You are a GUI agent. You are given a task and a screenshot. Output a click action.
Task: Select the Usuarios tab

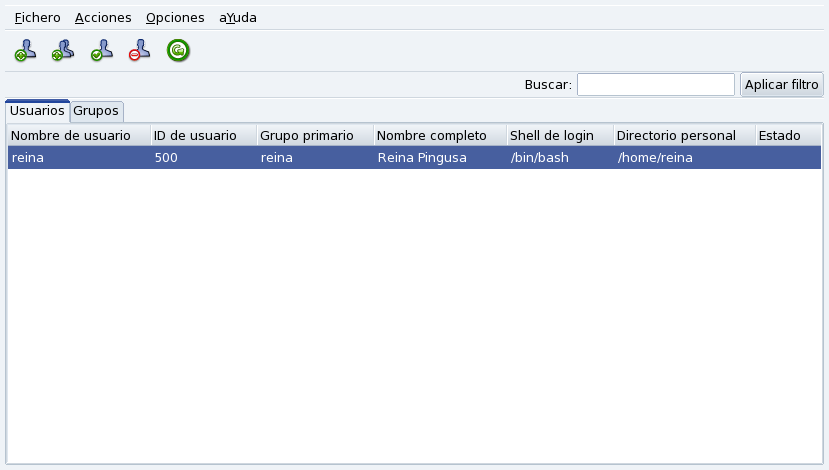tap(37, 111)
